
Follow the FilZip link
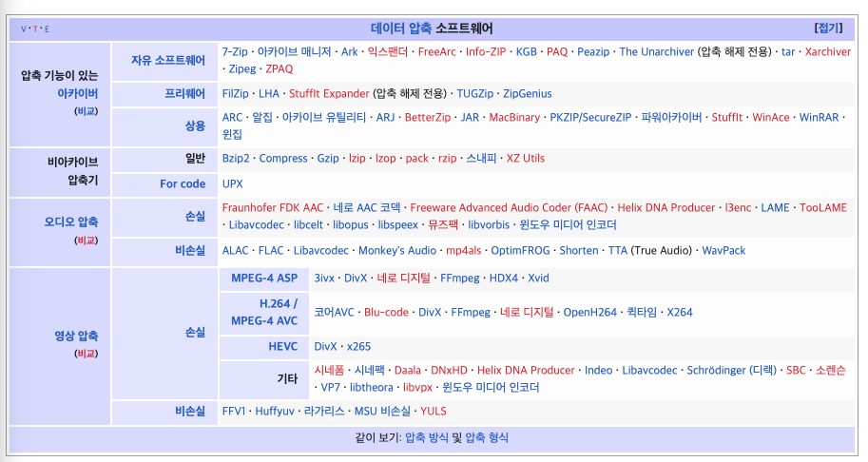[x=235, y=93]
